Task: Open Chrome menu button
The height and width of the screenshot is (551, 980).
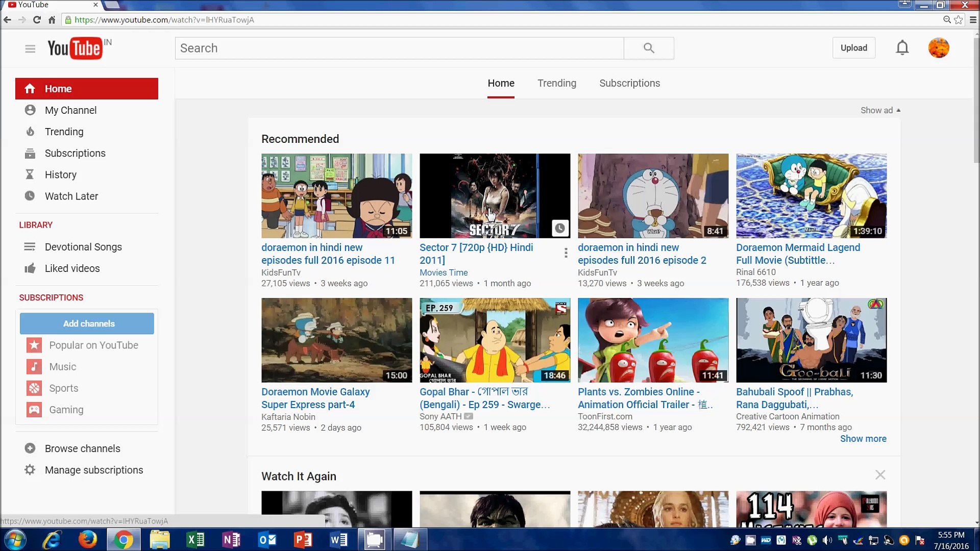Action: tap(973, 20)
